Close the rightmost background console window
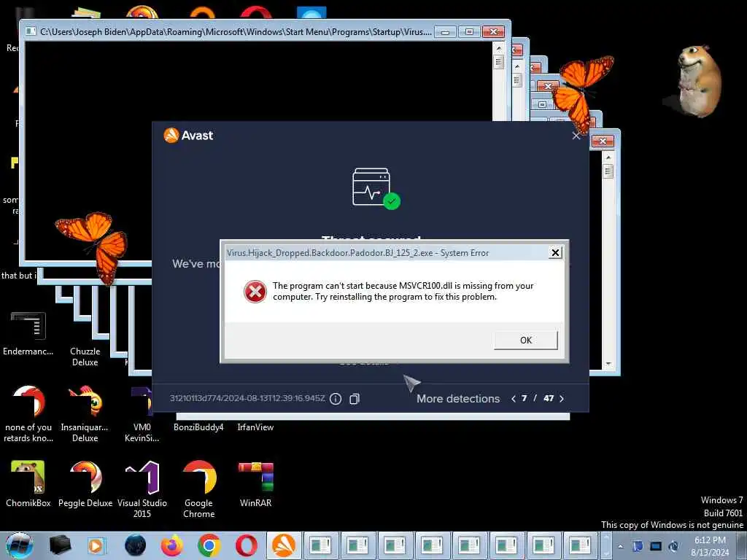The width and height of the screenshot is (747, 560). (x=603, y=141)
